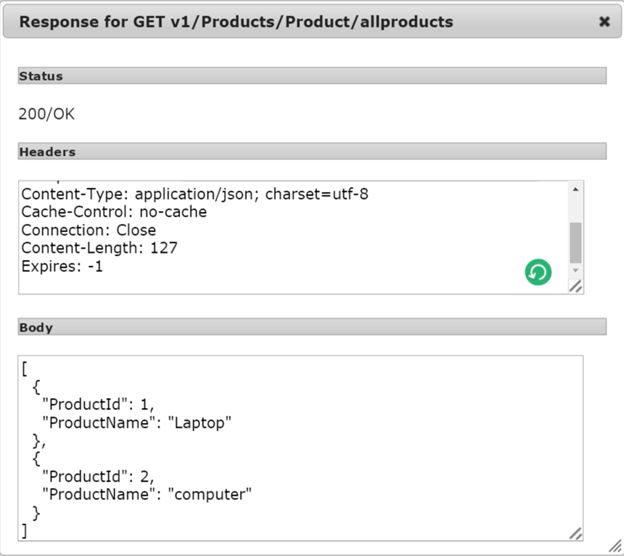Place cursor on Expires: -1 line
Viewport: 624px width, 556px height.
[x=62, y=266]
